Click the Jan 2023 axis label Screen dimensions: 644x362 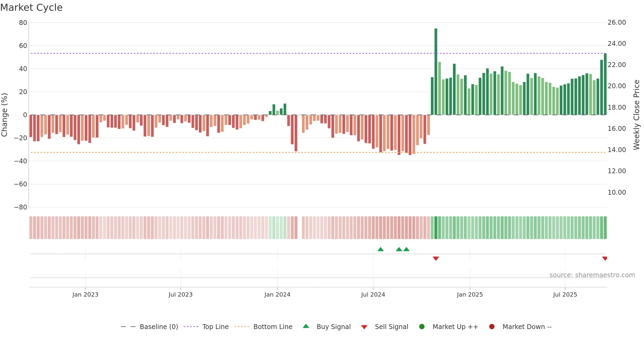(85, 295)
